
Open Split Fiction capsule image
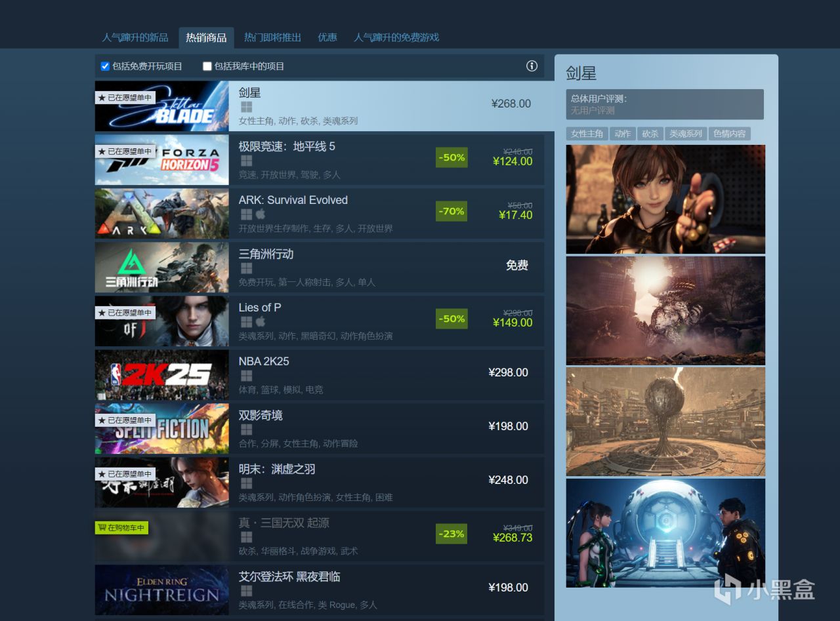click(x=162, y=429)
